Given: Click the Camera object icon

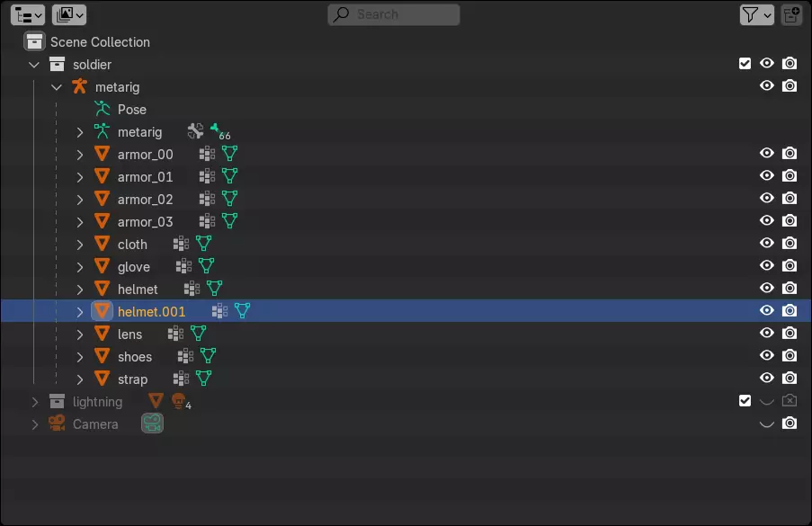Looking at the screenshot, I should click(x=57, y=424).
